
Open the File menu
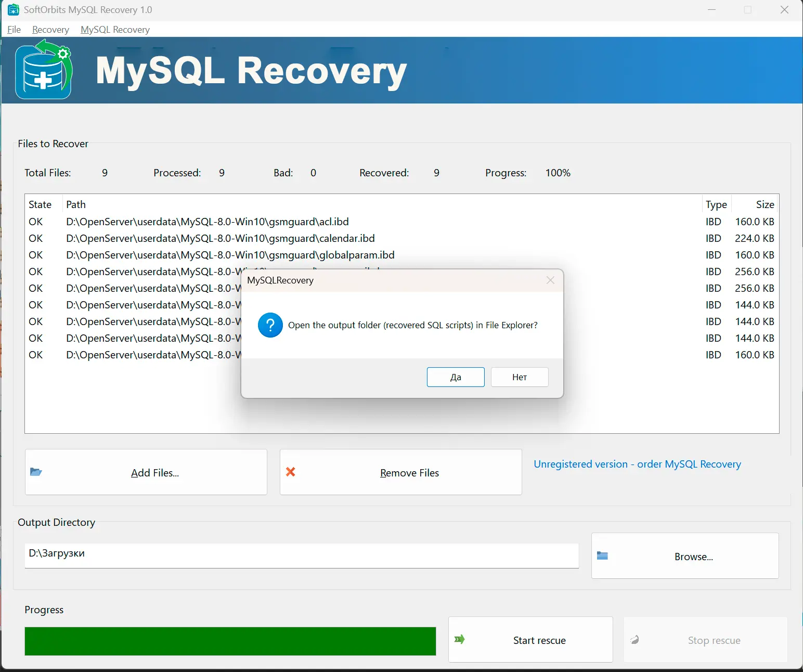[14, 30]
